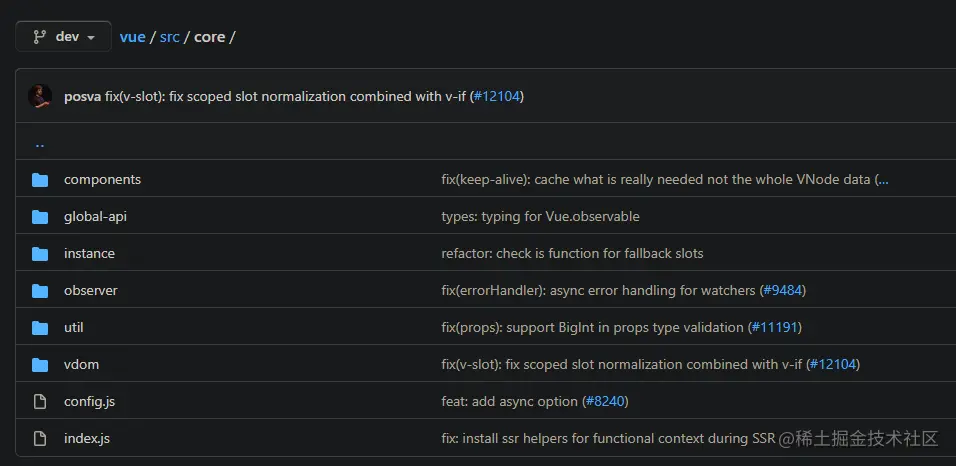
Task: Click the vdom folder icon
Action: [40, 365]
